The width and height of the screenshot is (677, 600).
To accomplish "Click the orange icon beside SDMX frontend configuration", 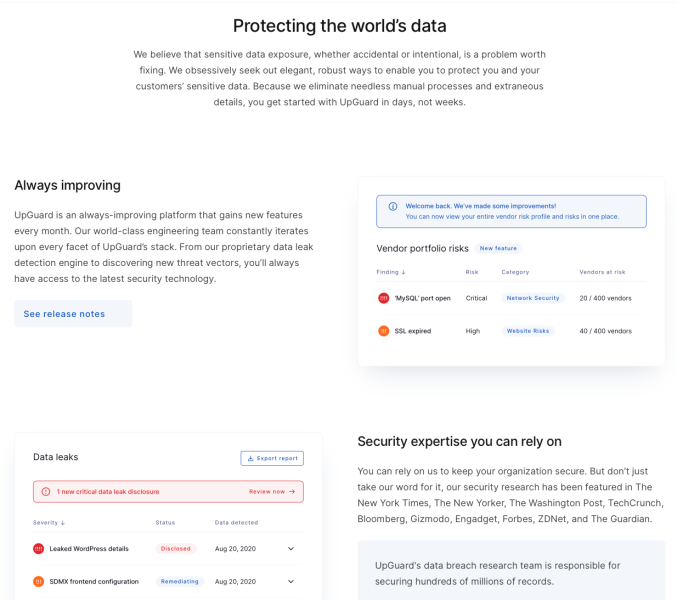I will (39, 581).
